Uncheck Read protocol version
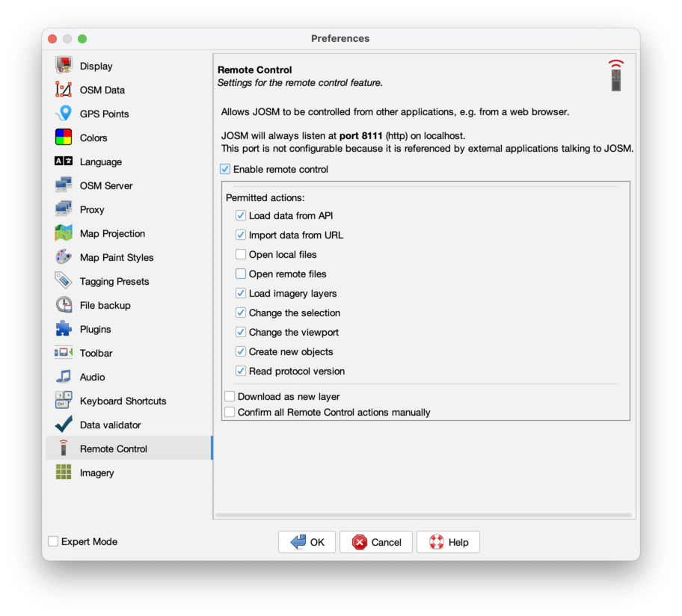Viewport: 682px width, 616px height. [x=241, y=372]
